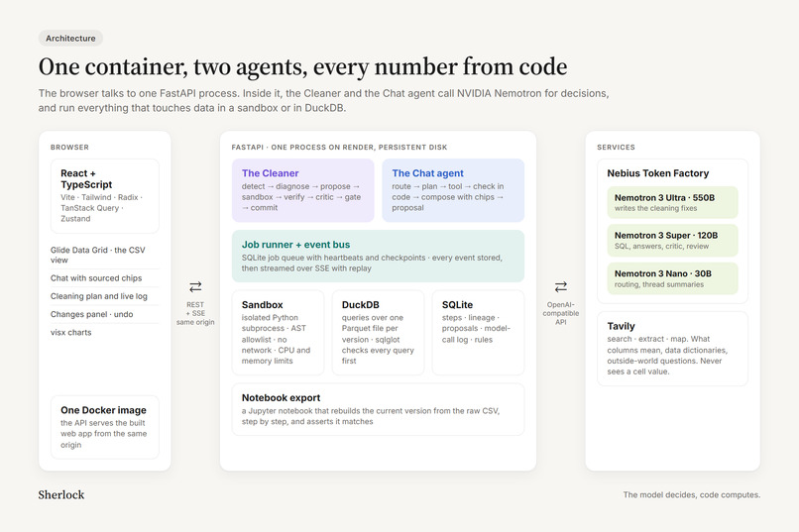Click the 'a Jupyter notebook that rebuilds' description

tap(371, 416)
